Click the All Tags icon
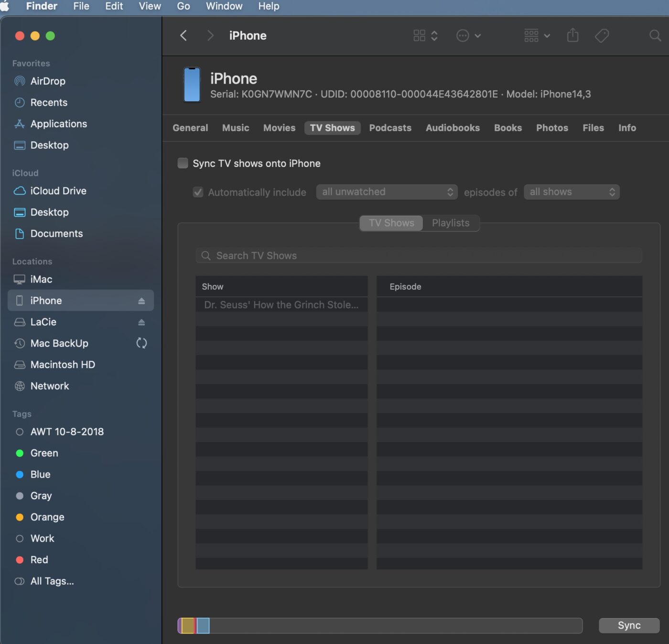 (x=20, y=581)
